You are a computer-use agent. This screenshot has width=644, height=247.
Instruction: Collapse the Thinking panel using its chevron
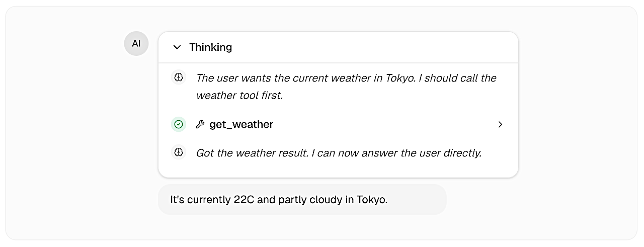click(177, 47)
